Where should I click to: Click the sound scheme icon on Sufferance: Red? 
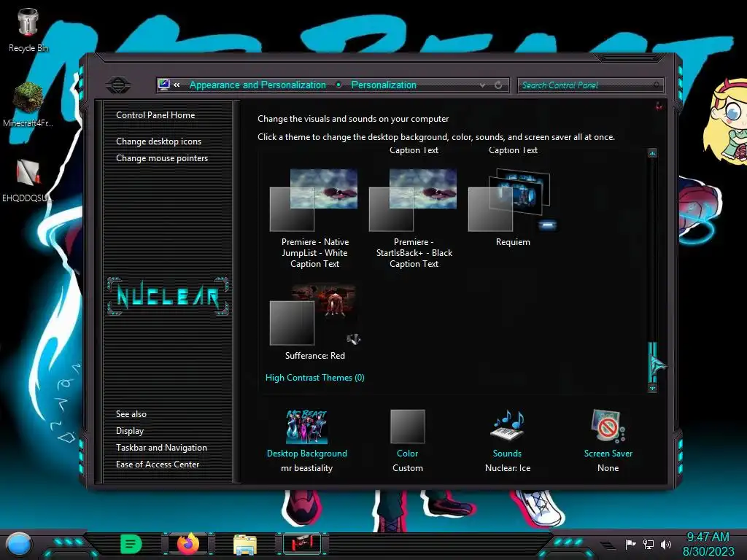tap(353, 339)
